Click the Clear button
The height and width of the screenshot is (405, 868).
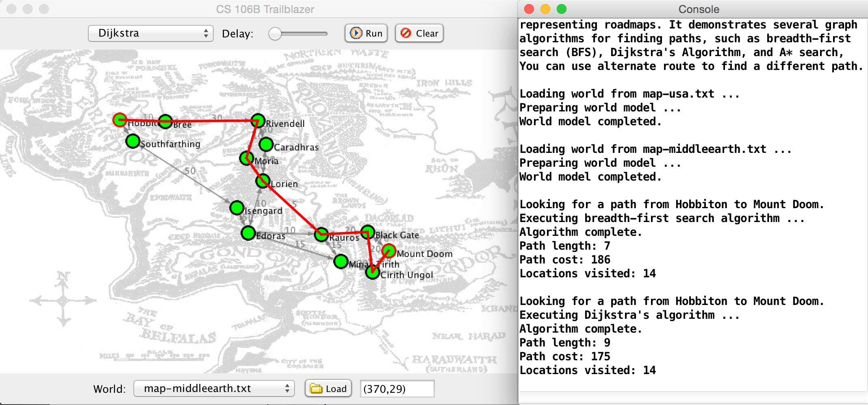419,33
